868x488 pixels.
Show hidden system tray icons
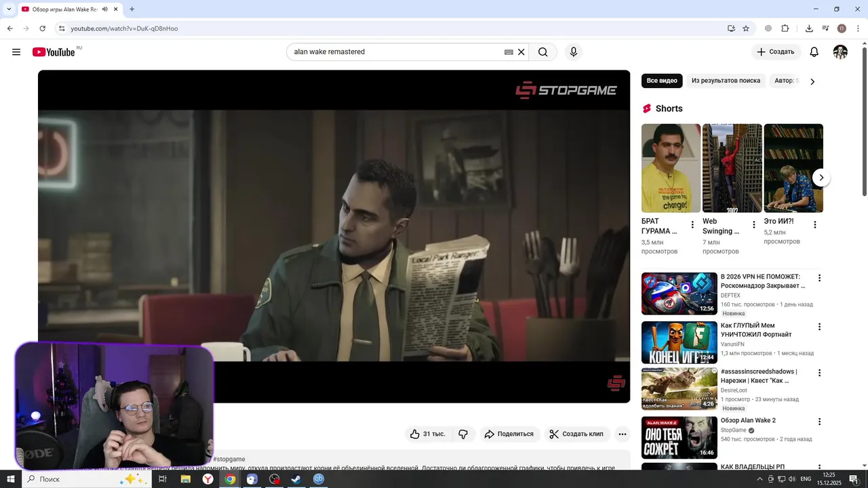pyautogui.click(x=759, y=479)
